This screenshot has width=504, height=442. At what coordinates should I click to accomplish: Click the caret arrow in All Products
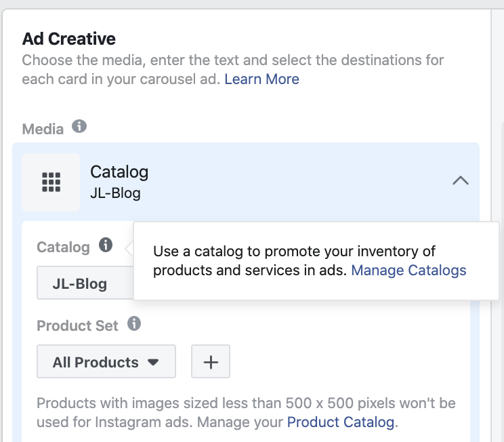(153, 362)
